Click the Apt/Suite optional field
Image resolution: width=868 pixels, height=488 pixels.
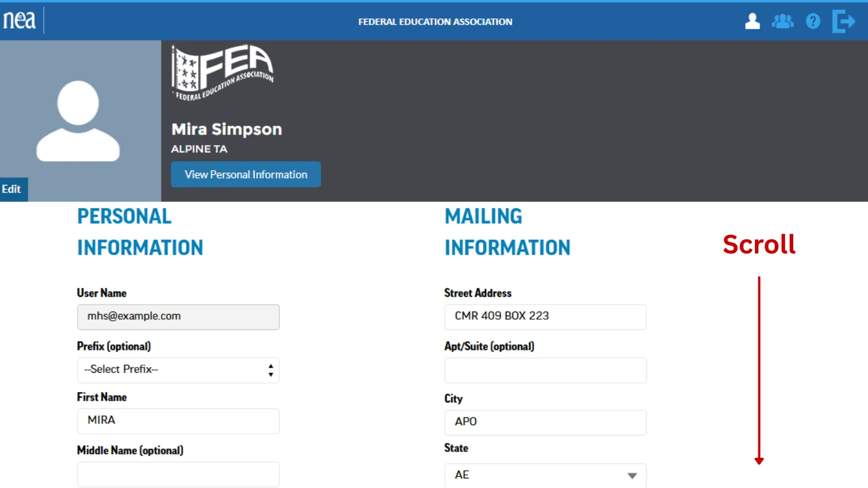click(x=545, y=370)
